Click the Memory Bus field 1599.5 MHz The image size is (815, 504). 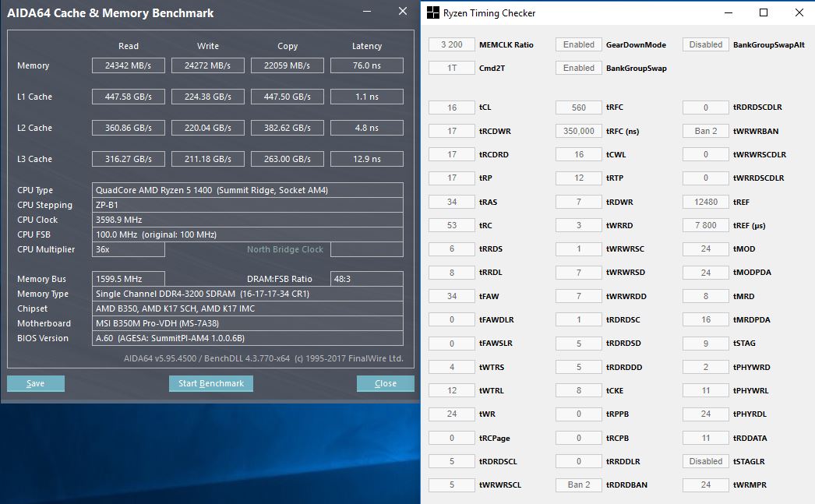coord(129,279)
